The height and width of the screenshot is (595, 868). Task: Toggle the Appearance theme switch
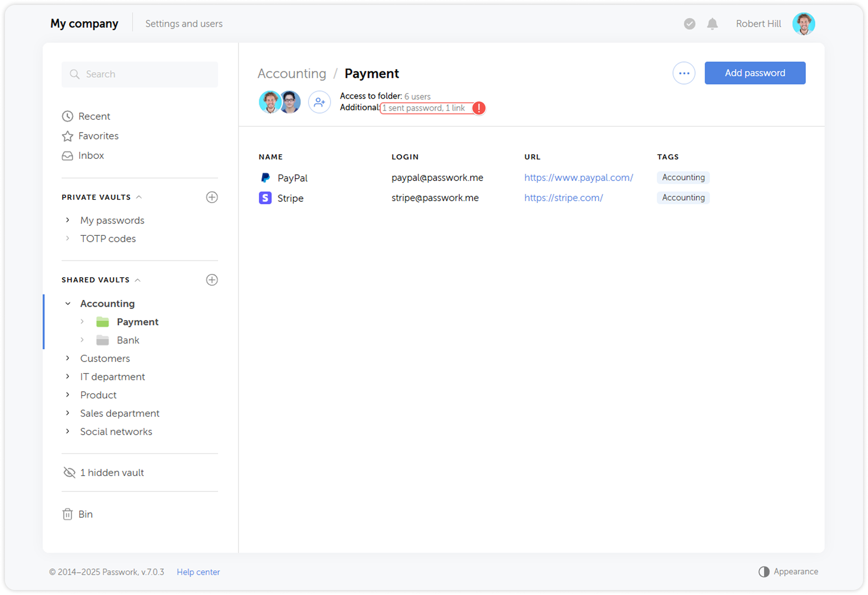(764, 571)
